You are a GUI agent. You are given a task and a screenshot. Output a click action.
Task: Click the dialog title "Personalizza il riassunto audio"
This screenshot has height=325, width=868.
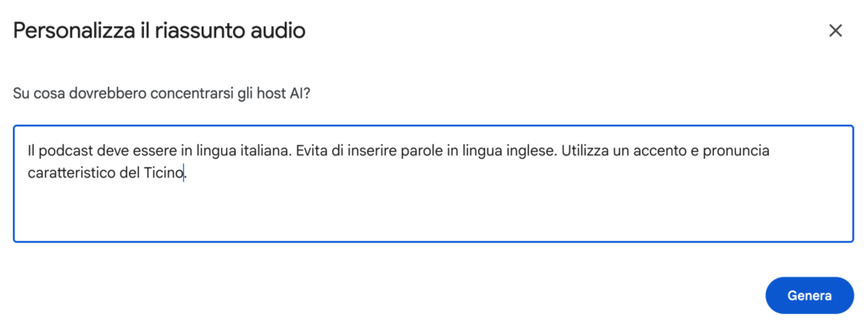coord(159,31)
